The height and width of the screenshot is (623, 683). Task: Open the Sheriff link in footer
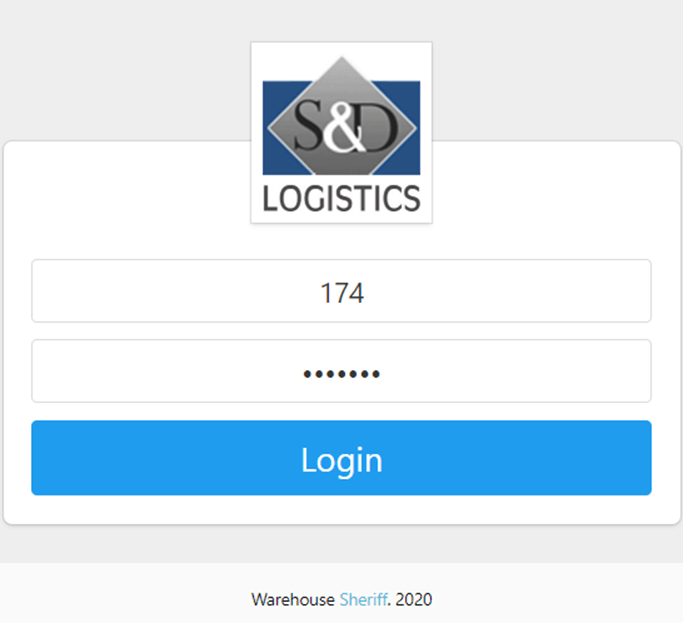coord(363,599)
